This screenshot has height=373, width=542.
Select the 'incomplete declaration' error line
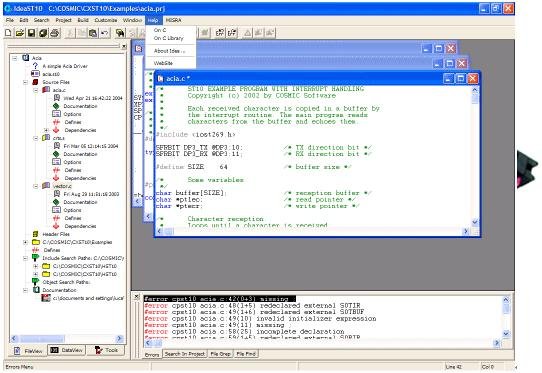tap(244, 332)
